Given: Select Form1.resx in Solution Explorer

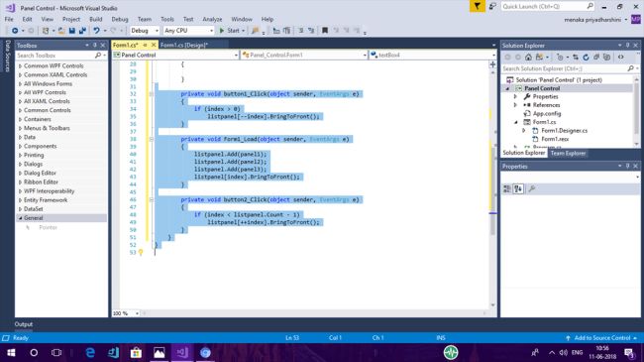Looking at the screenshot, I should click(x=555, y=139).
